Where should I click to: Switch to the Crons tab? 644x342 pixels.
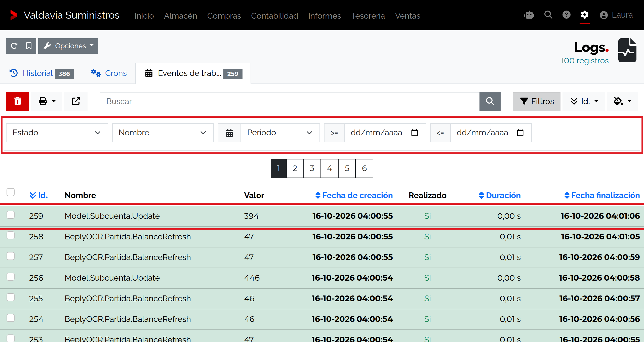point(109,73)
